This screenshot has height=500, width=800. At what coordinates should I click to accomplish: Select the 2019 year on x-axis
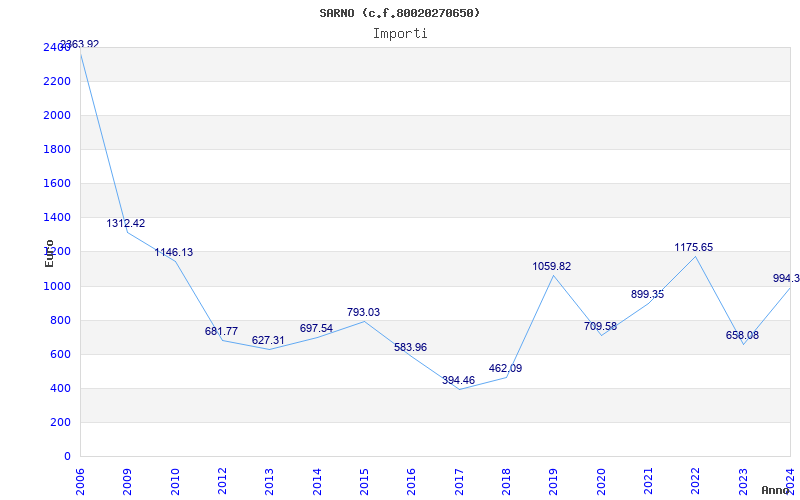[x=554, y=481]
